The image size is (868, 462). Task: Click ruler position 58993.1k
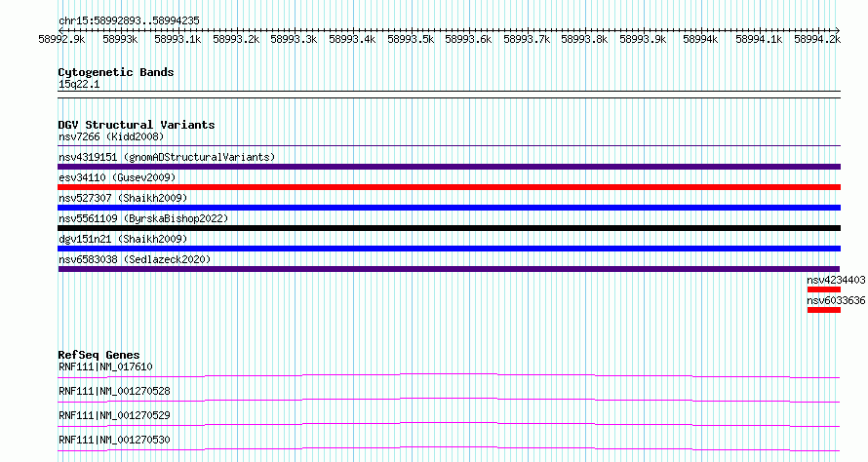click(x=178, y=39)
